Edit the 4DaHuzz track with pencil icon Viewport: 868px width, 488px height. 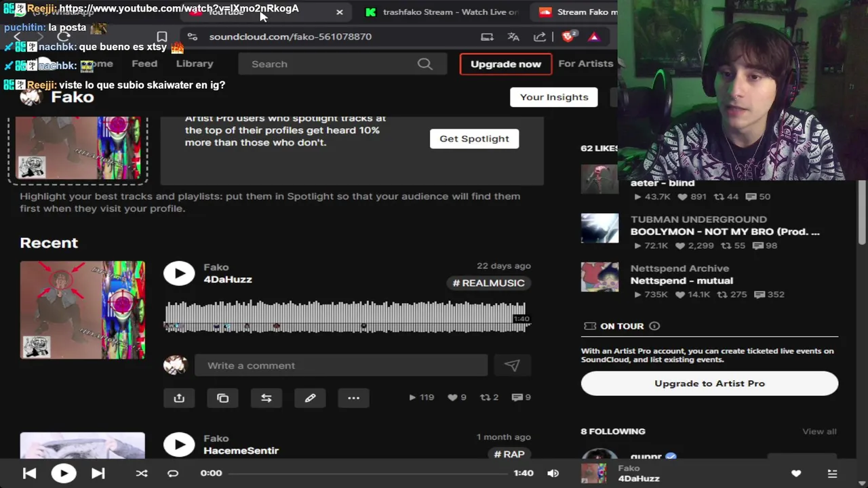point(310,398)
